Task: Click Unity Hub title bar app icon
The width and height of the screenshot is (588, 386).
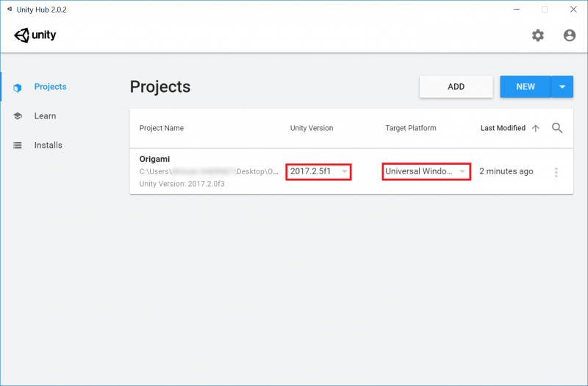Action: click(10, 9)
